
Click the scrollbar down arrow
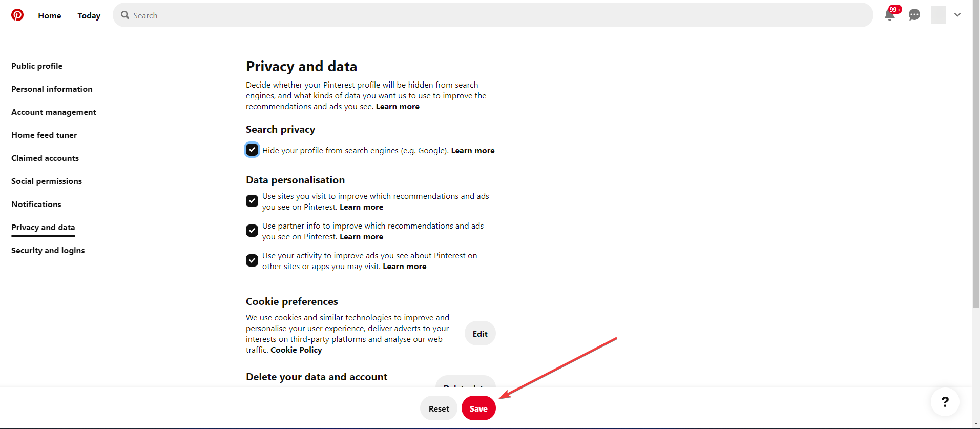[x=976, y=425]
